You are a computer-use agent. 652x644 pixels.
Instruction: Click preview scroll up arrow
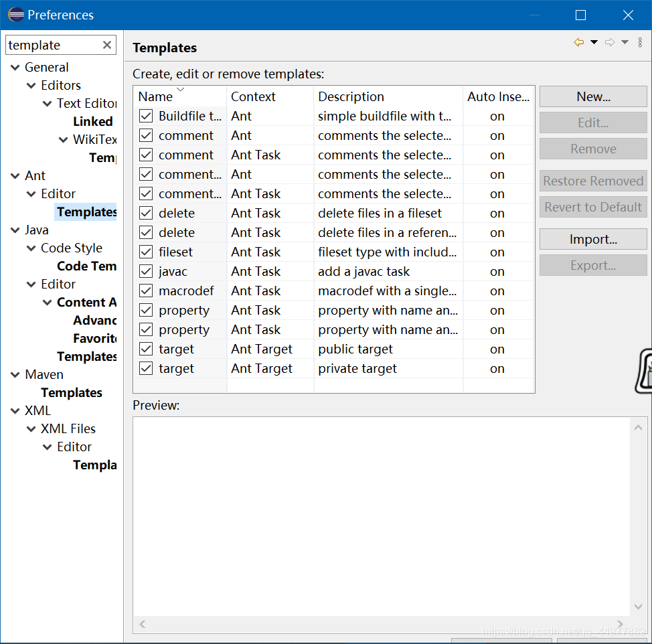pos(639,427)
